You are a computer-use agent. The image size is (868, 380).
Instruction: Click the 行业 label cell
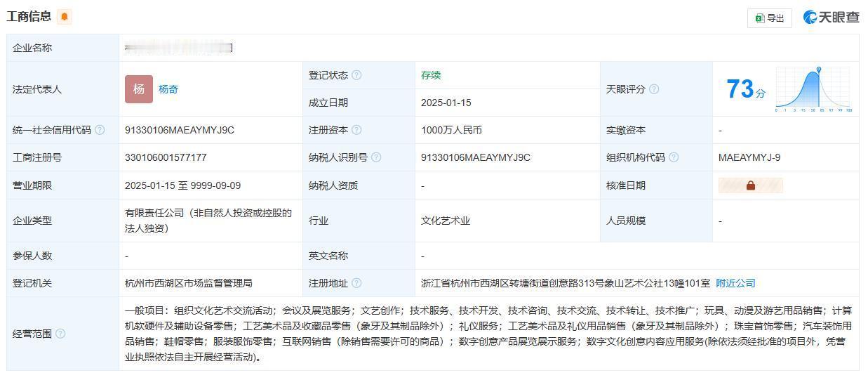point(359,221)
